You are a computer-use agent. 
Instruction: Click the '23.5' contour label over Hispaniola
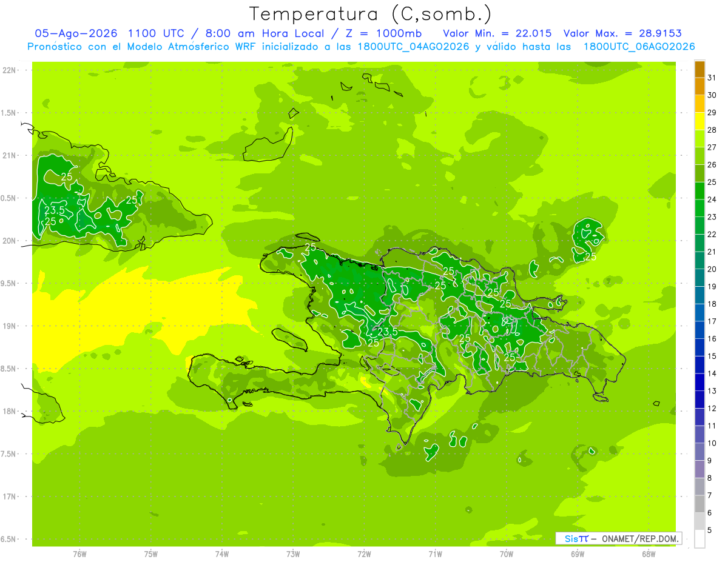388,332
